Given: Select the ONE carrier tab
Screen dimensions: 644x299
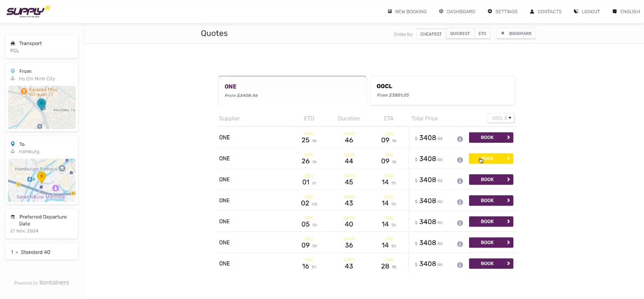Looking at the screenshot, I should [292, 90].
